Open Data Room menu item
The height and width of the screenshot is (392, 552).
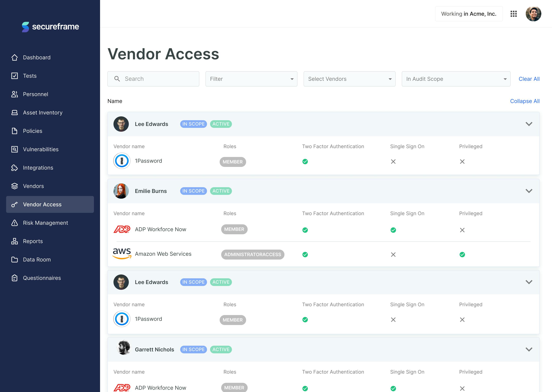[x=37, y=260]
